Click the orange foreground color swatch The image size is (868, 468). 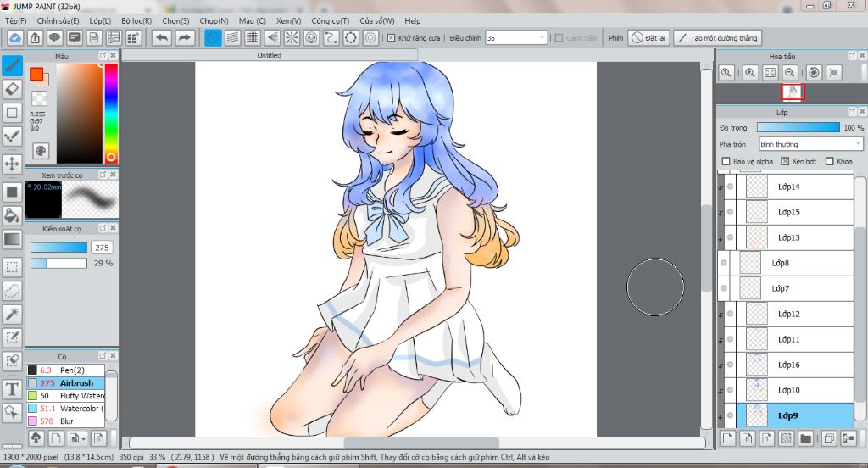tap(36, 74)
